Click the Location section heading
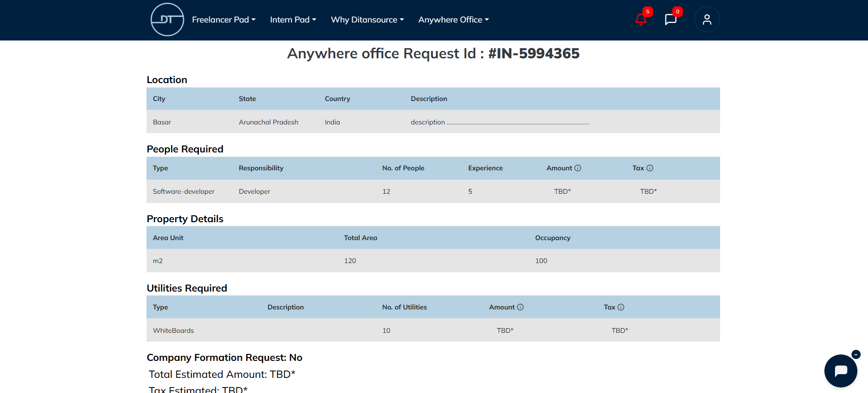Image resolution: width=868 pixels, height=393 pixels. click(167, 80)
